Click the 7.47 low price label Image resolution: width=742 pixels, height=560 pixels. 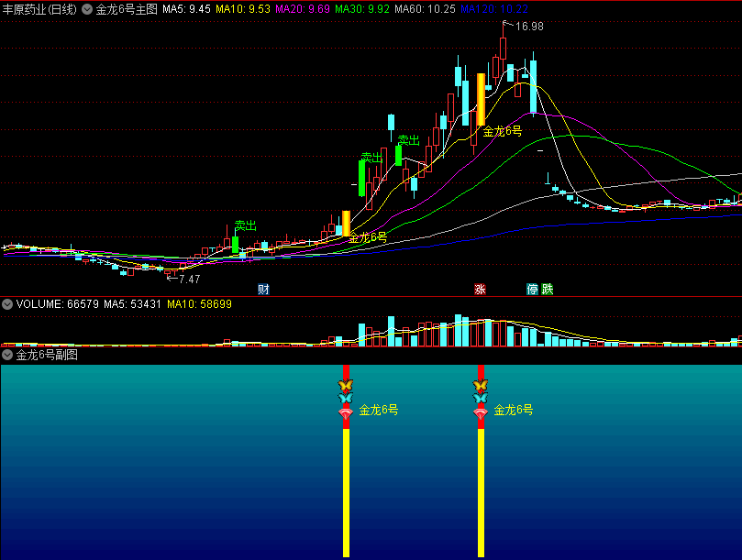(x=189, y=279)
